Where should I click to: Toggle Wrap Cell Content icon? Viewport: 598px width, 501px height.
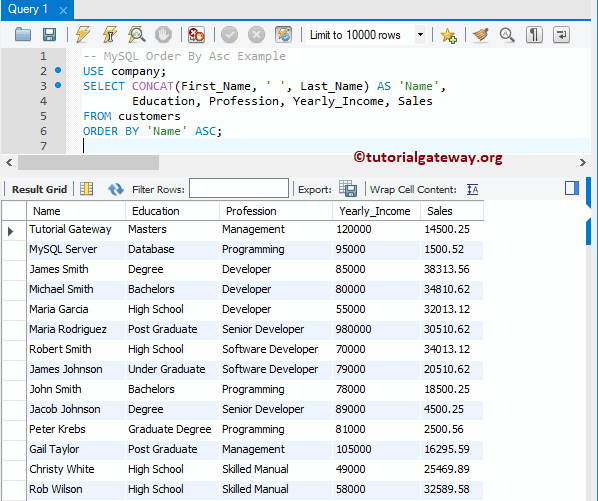coord(473,189)
